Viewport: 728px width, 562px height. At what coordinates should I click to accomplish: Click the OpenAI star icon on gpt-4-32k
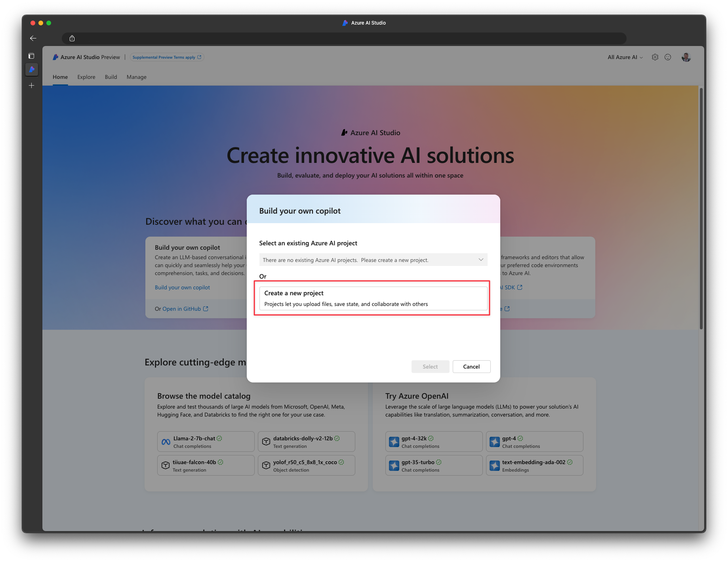click(x=394, y=442)
